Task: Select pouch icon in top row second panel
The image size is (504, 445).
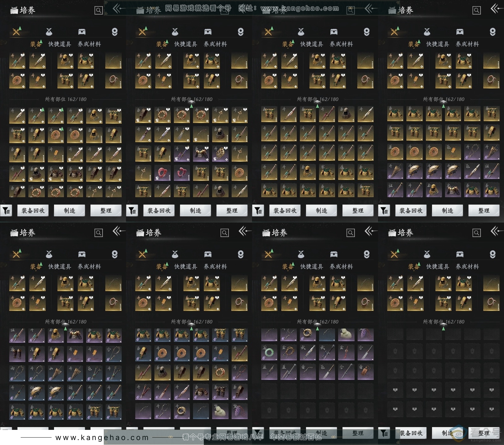Action: (x=175, y=32)
